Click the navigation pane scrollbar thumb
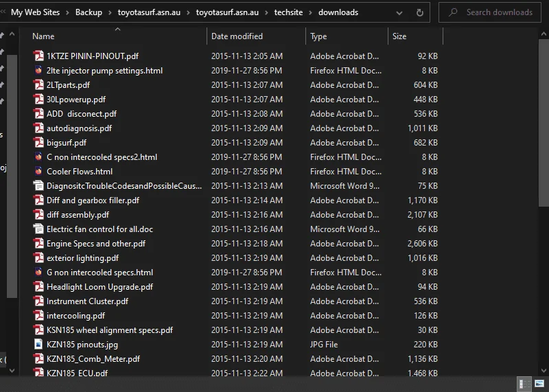 point(12,176)
